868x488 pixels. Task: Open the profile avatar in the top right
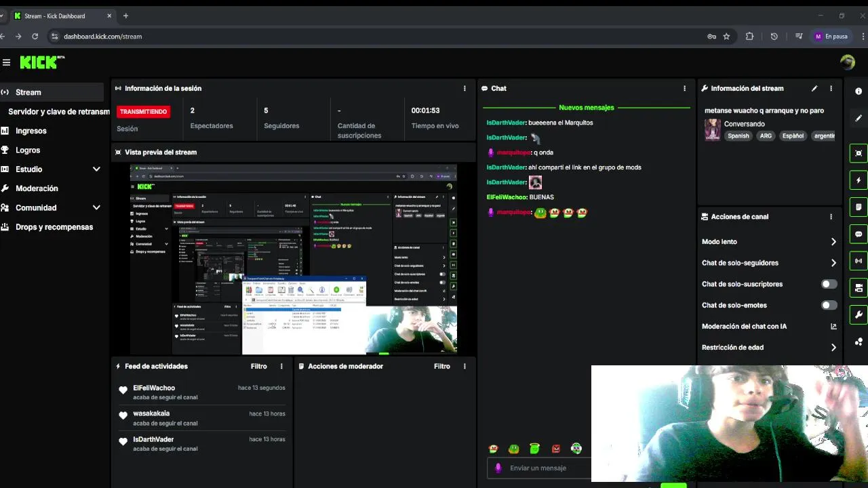pos(847,62)
